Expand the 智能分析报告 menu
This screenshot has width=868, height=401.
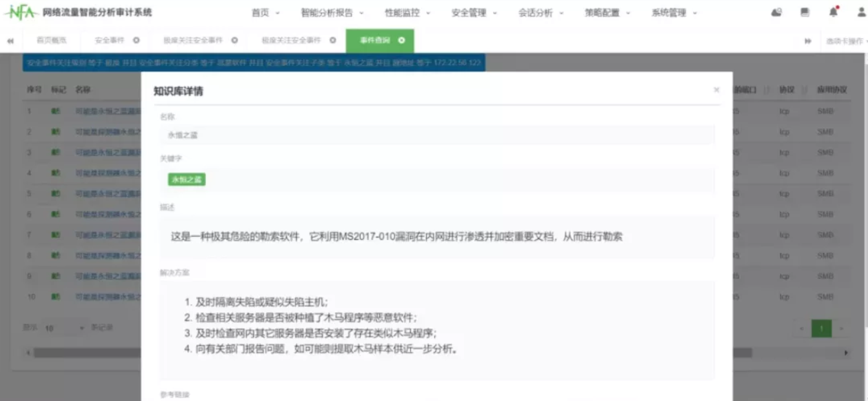[332, 13]
